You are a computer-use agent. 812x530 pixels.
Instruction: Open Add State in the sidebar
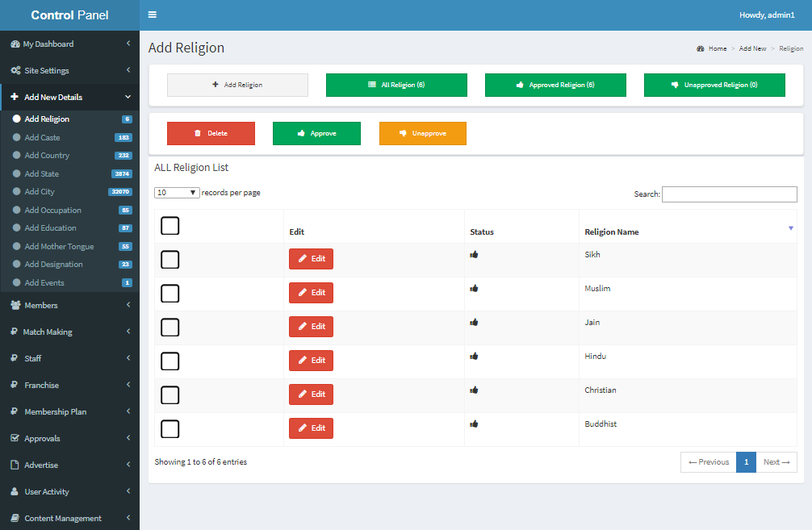[70, 174]
